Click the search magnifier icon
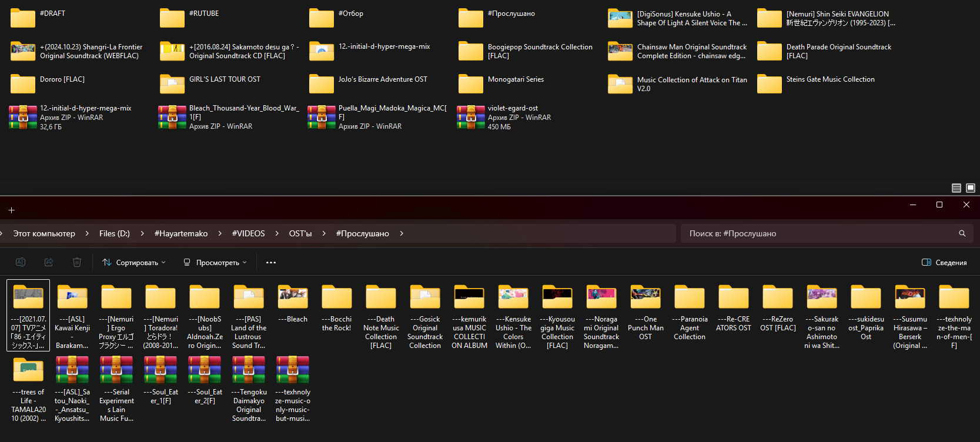The width and height of the screenshot is (980, 442). [962, 233]
